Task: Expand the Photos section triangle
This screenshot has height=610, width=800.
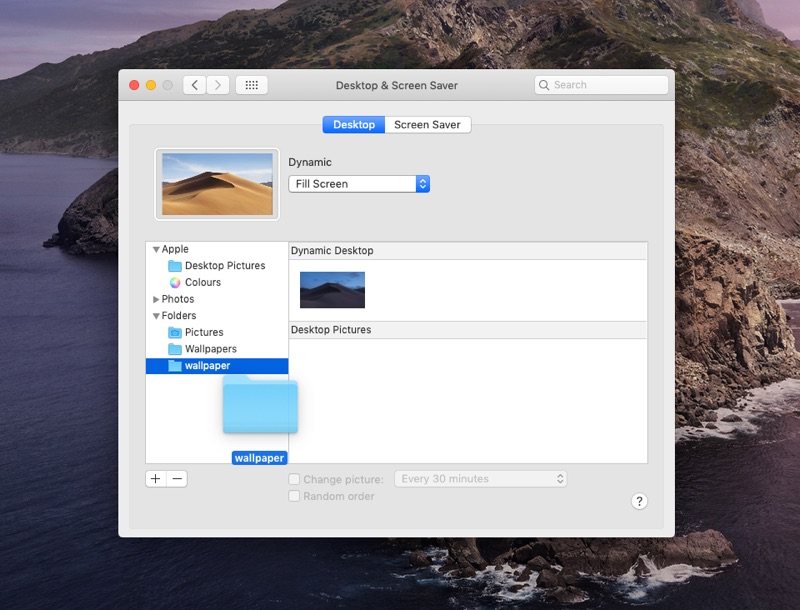Action: (156, 299)
